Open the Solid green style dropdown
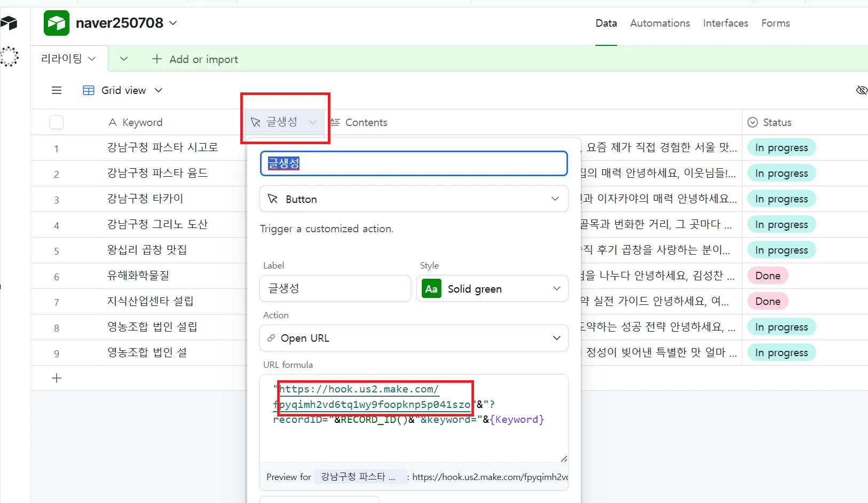 coord(492,288)
